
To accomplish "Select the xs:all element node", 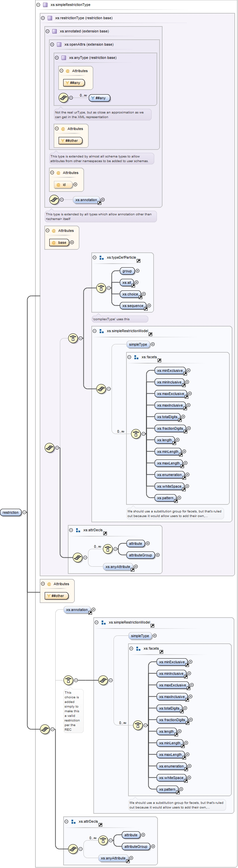I will (127, 283).
